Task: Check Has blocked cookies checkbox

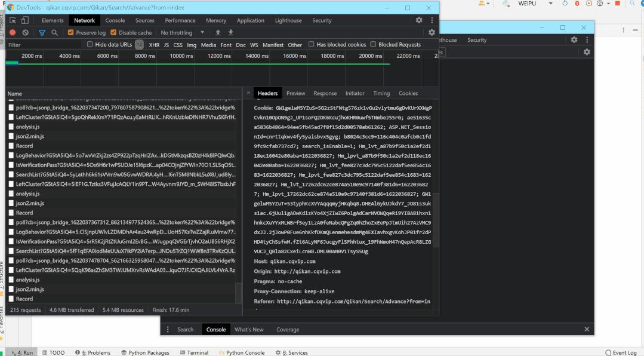Action: (x=312, y=44)
